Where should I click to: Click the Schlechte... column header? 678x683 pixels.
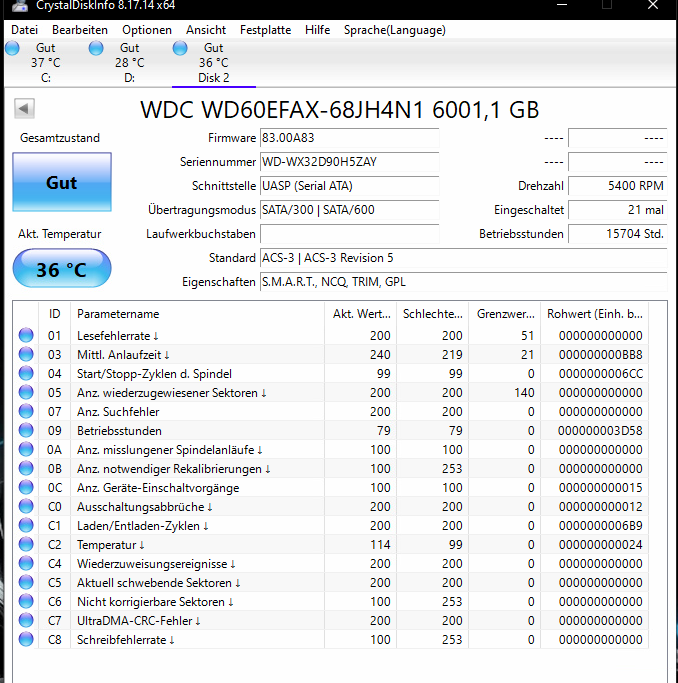432,314
